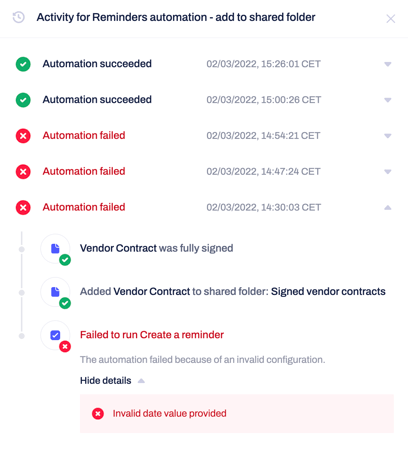
Task: Expand the 14:47:24 automation failed entry
Action: coord(388,172)
